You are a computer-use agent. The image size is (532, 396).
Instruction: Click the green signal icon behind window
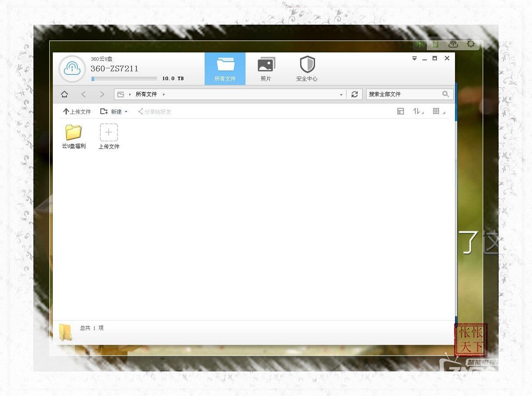point(420,44)
